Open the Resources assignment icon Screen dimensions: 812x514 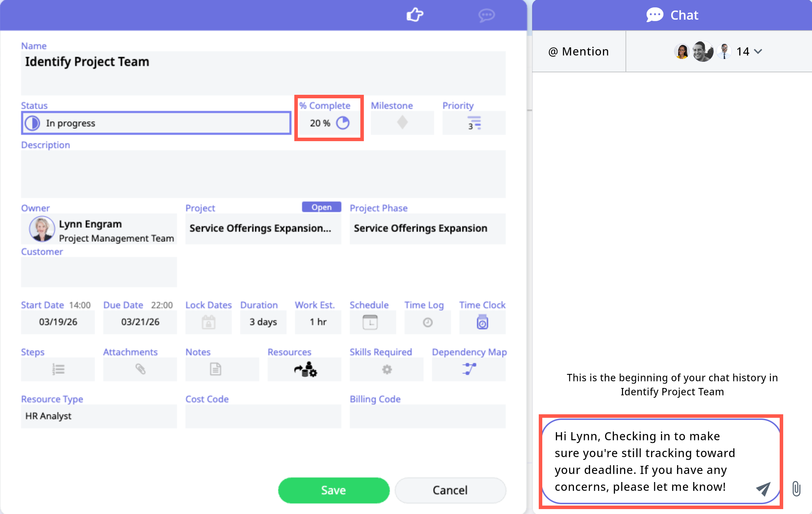305,369
